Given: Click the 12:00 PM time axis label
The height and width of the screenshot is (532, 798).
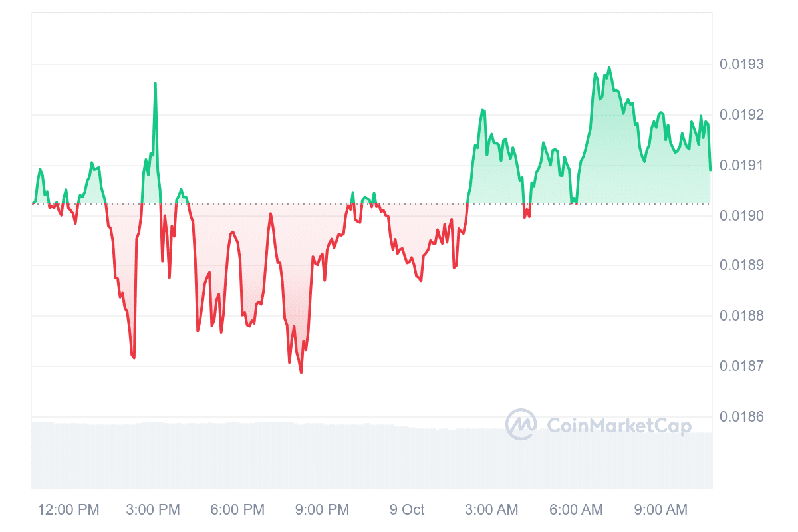Looking at the screenshot, I should pos(68,510).
